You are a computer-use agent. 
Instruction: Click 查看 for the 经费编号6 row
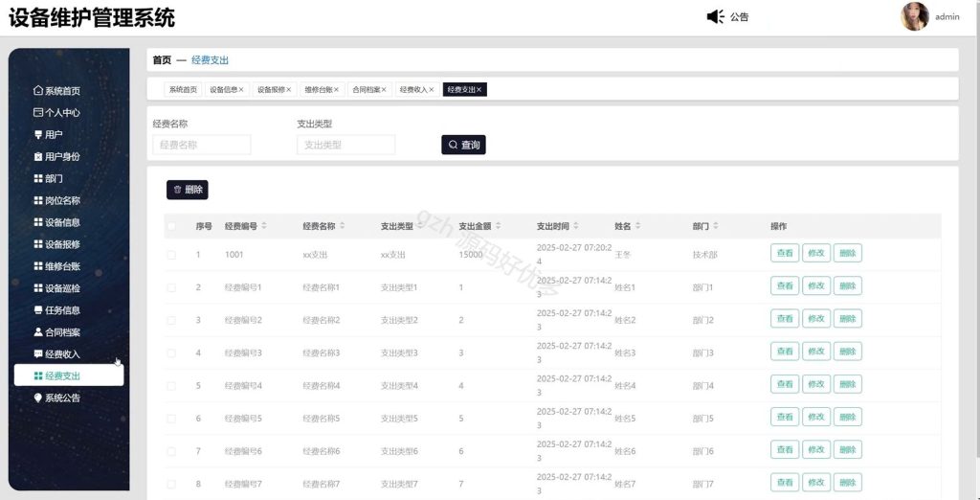pyautogui.click(x=785, y=449)
